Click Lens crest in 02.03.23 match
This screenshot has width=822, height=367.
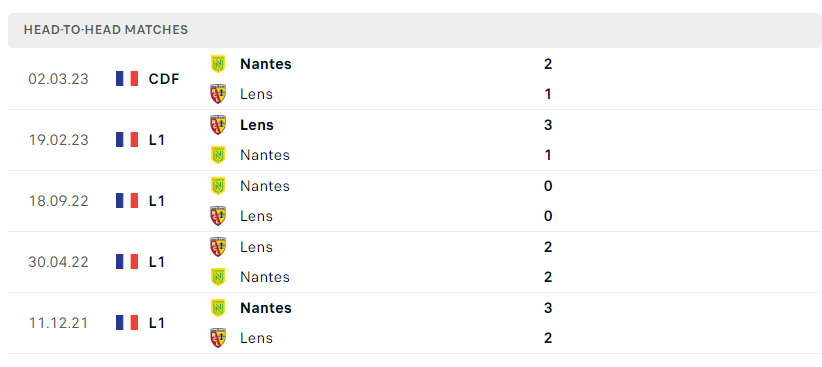tap(218, 94)
